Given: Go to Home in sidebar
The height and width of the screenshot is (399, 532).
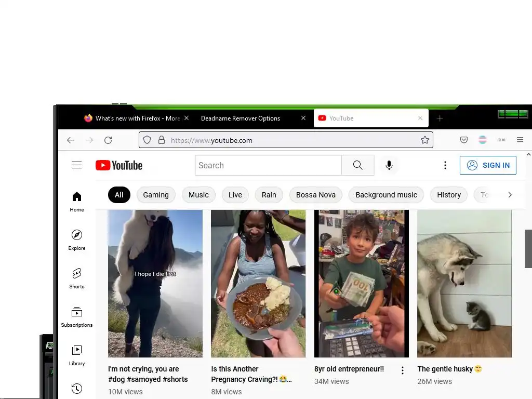Looking at the screenshot, I should click(x=77, y=202).
